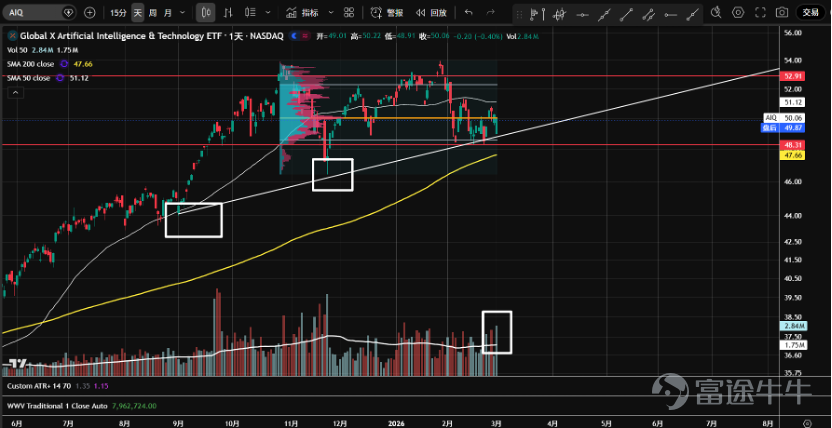The width and height of the screenshot is (832, 428).
Task: Select the ray drawing tool
Action: point(691,15)
